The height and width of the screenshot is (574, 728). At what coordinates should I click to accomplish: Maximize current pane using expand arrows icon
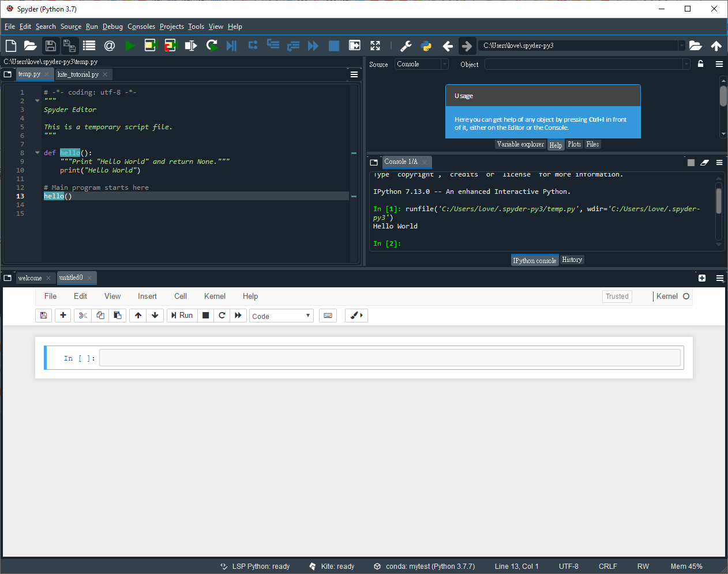point(375,46)
